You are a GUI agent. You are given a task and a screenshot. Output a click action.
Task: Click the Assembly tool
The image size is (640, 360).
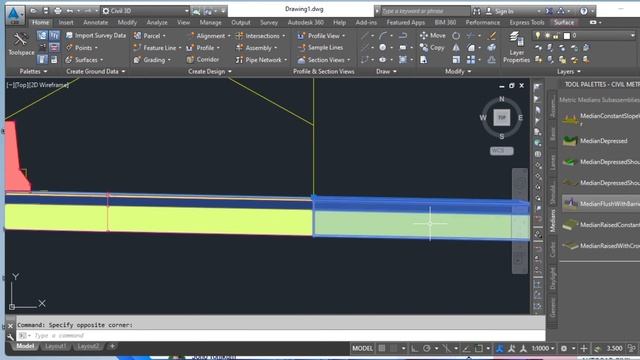coord(256,48)
